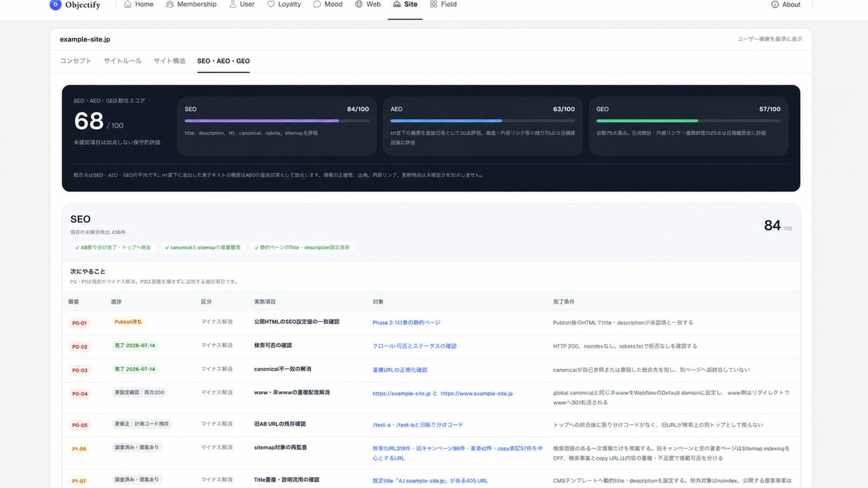Click the blue AEO progress bar
The height and width of the screenshot is (488, 868).
[x=446, y=121]
